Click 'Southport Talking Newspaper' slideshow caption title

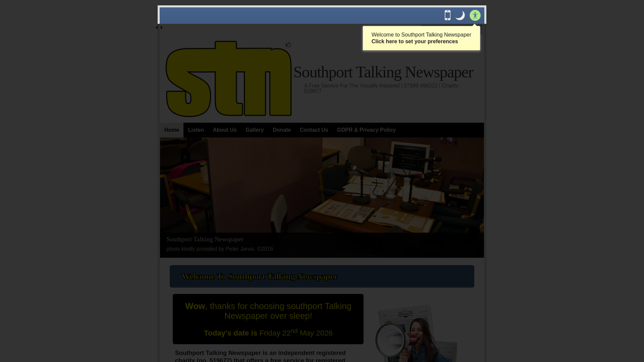click(205, 239)
